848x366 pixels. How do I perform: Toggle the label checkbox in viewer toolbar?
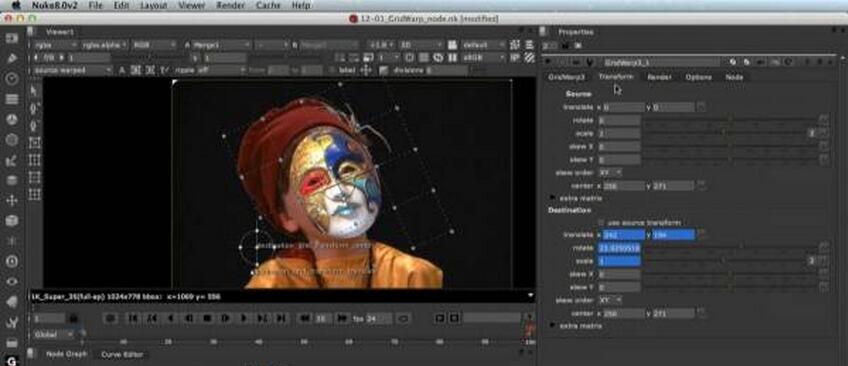(333, 70)
